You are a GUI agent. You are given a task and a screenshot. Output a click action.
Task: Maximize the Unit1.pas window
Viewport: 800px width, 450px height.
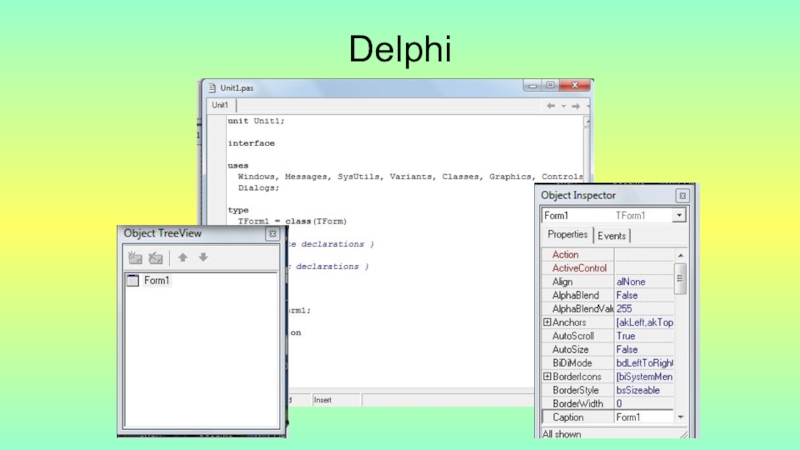(x=550, y=85)
